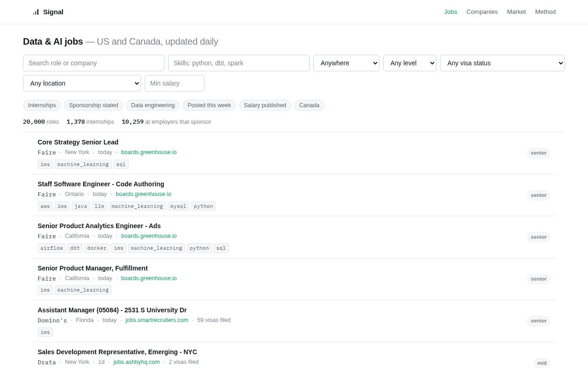This screenshot has width=588, height=368.
Task: Toggle the Posted this week chip
Action: [209, 105]
